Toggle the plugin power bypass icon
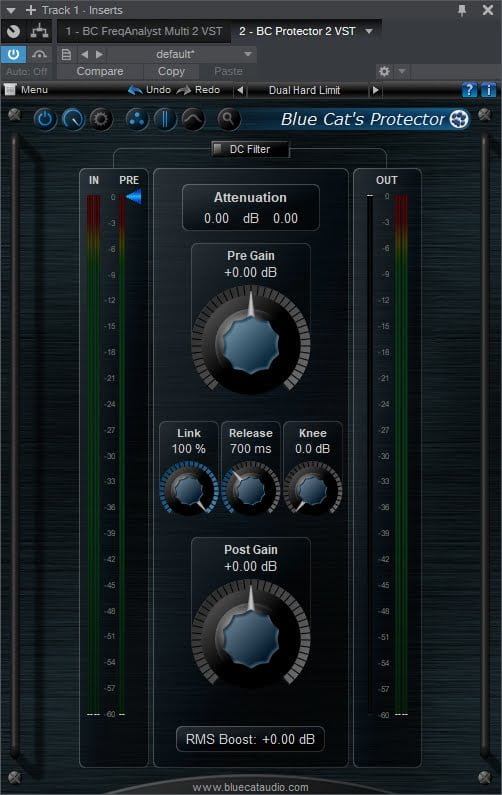The width and height of the screenshot is (502, 795). (x=45, y=120)
